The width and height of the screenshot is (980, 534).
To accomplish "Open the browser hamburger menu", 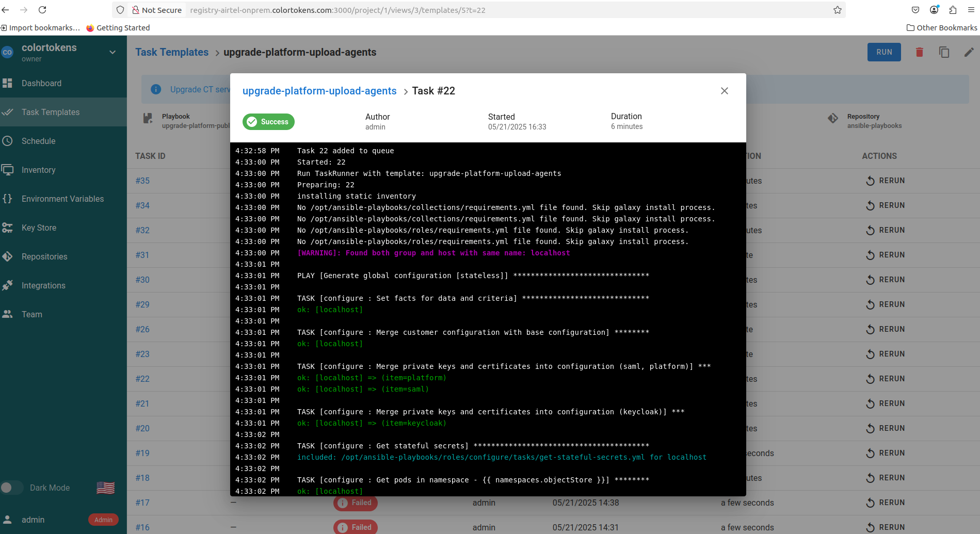I will coord(971,10).
